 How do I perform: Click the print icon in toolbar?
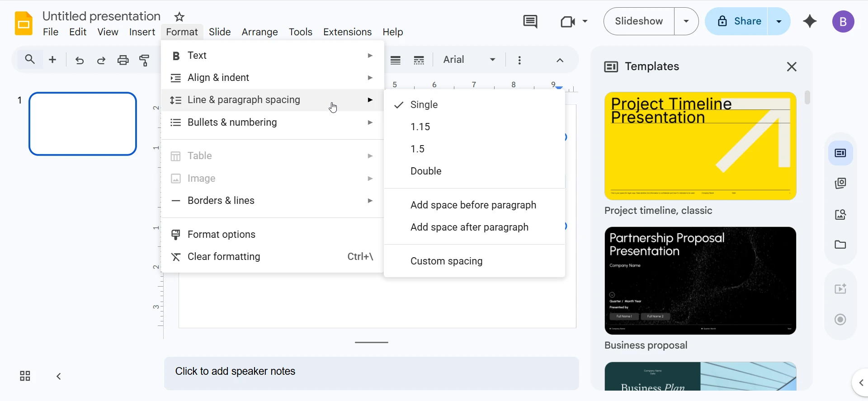(123, 60)
